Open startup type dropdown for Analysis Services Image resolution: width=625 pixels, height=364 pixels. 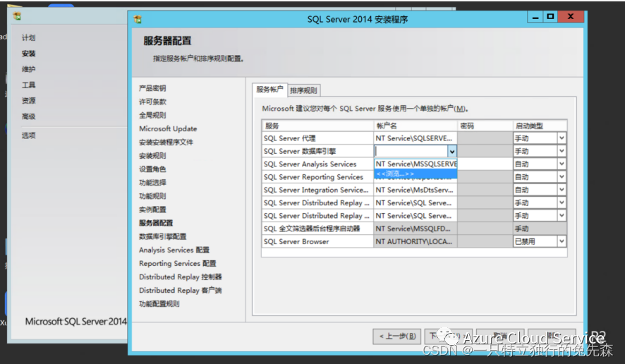click(x=562, y=164)
